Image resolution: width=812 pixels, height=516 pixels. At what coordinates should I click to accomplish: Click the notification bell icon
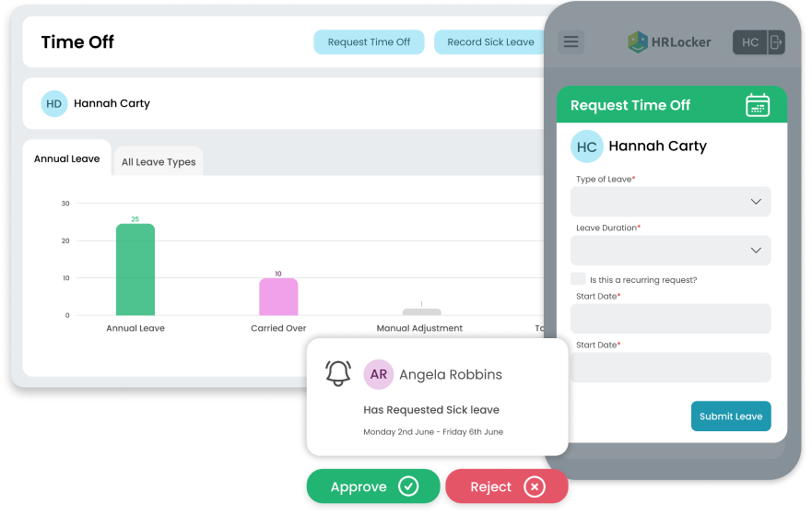coord(338,373)
